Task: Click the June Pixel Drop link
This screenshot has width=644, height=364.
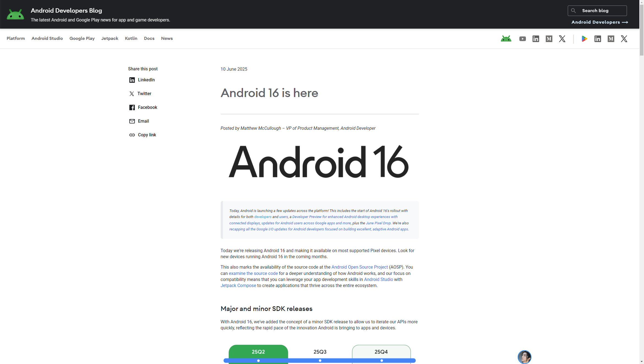Action: click(x=378, y=223)
